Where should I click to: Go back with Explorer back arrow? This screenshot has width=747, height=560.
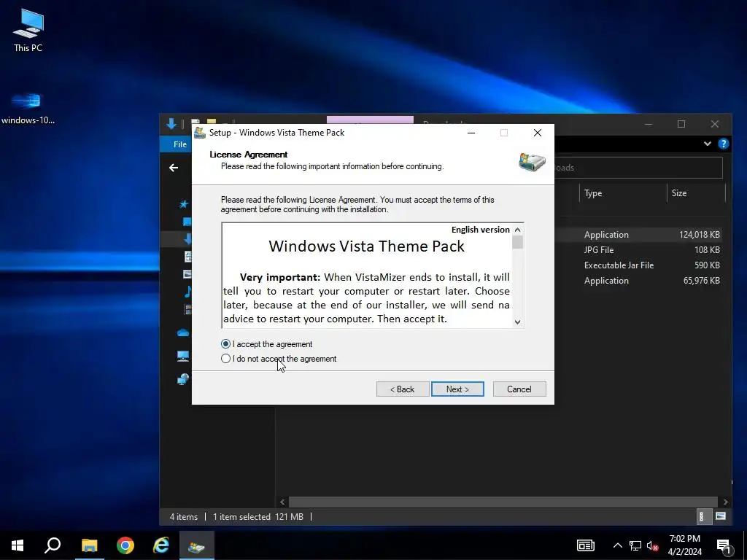[174, 168]
